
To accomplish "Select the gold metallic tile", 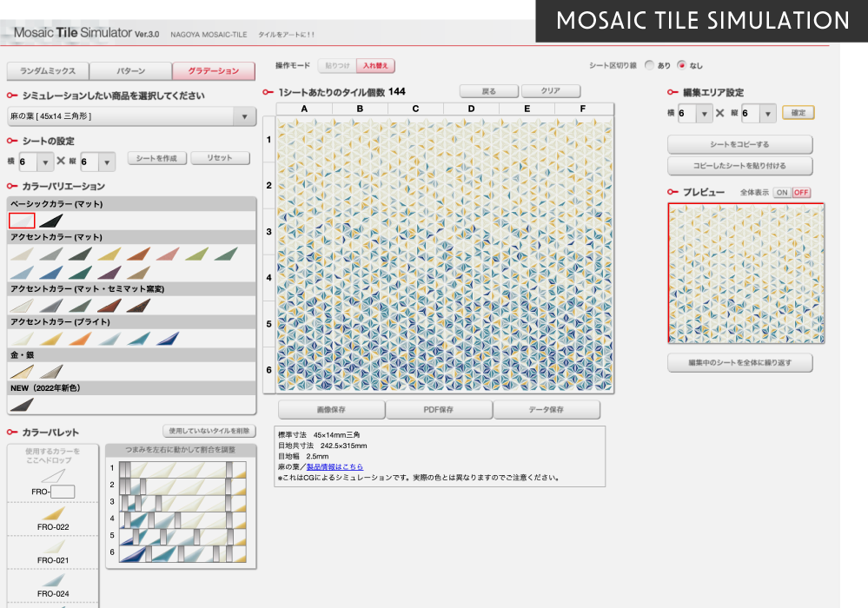I will [22, 372].
